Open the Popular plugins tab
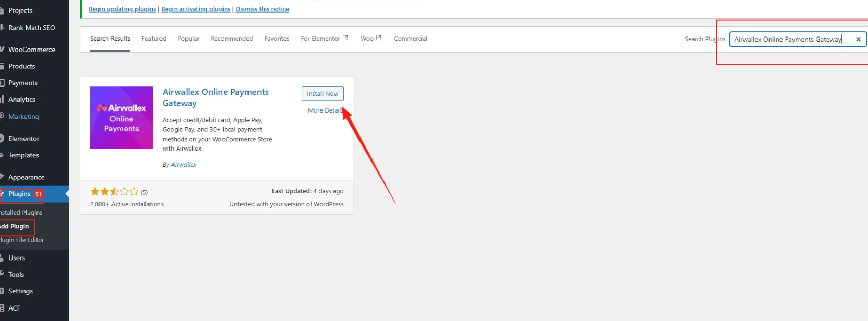 (x=189, y=39)
